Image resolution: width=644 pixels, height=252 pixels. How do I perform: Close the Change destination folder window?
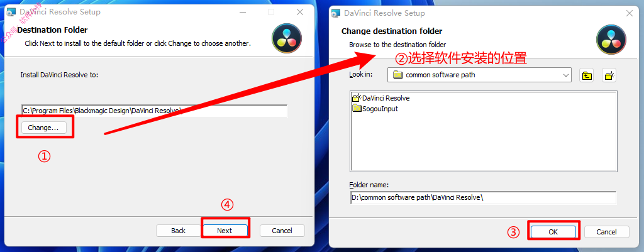tap(629, 13)
